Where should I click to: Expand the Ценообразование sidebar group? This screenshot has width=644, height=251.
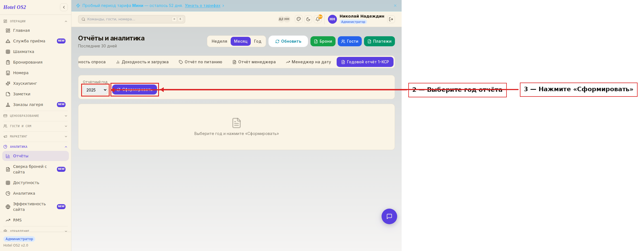[x=35, y=116]
